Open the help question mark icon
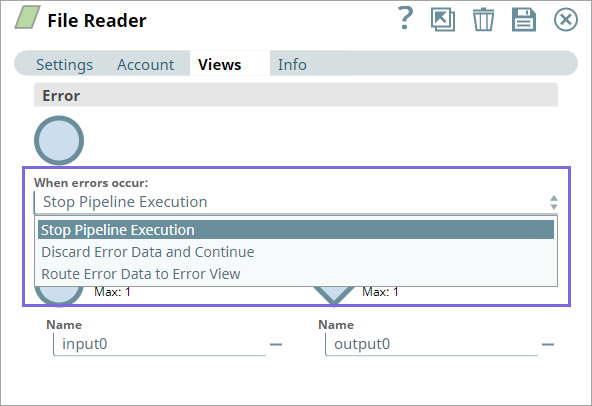Viewport: 592px width, 406px height. click(x=405, y=18)
